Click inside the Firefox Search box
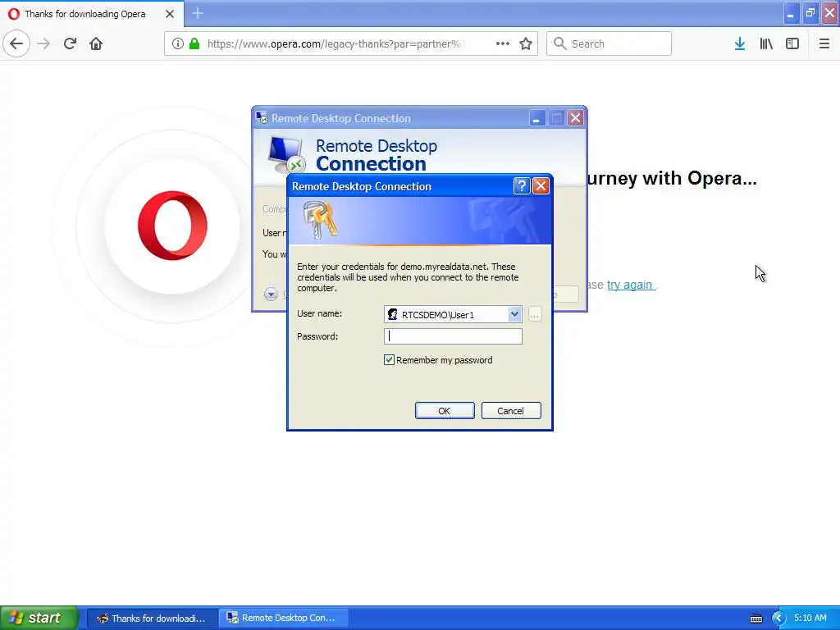 [x=609, y=43]
